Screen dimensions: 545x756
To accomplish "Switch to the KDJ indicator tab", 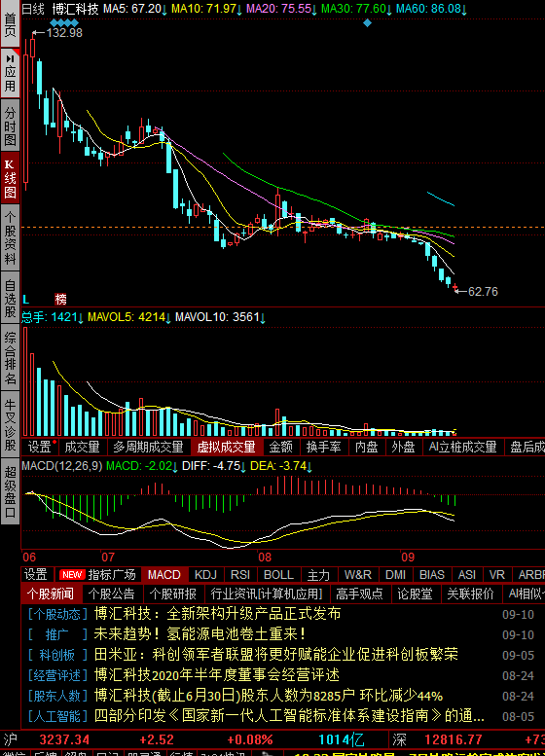I will tap(205, 575).
